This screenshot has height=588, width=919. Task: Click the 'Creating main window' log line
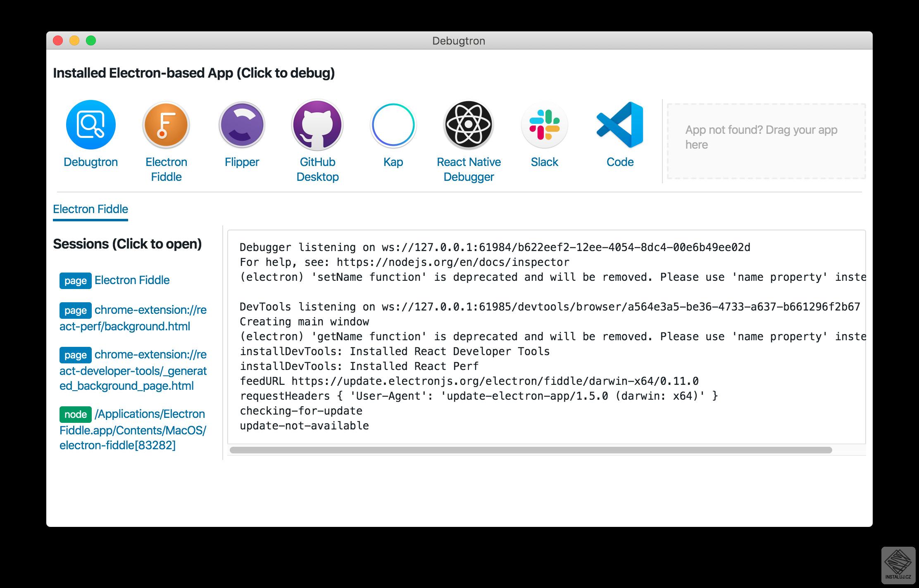click(305, 322)
